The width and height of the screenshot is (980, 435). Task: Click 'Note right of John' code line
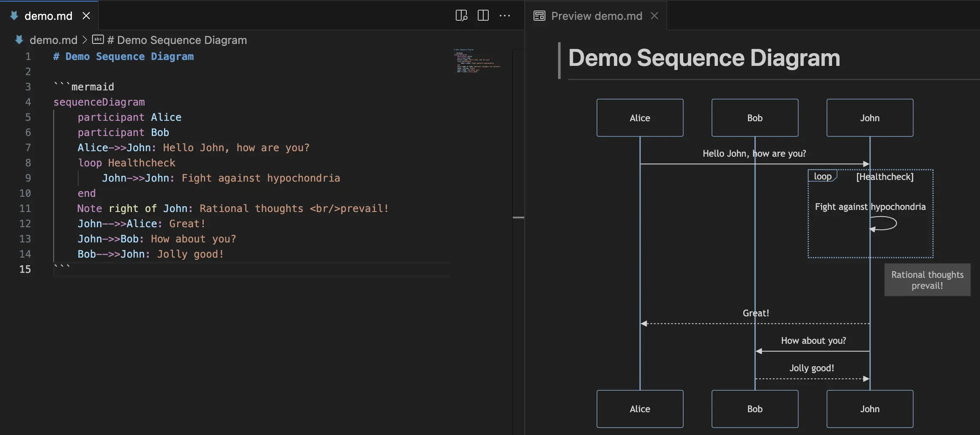(233, 209)
